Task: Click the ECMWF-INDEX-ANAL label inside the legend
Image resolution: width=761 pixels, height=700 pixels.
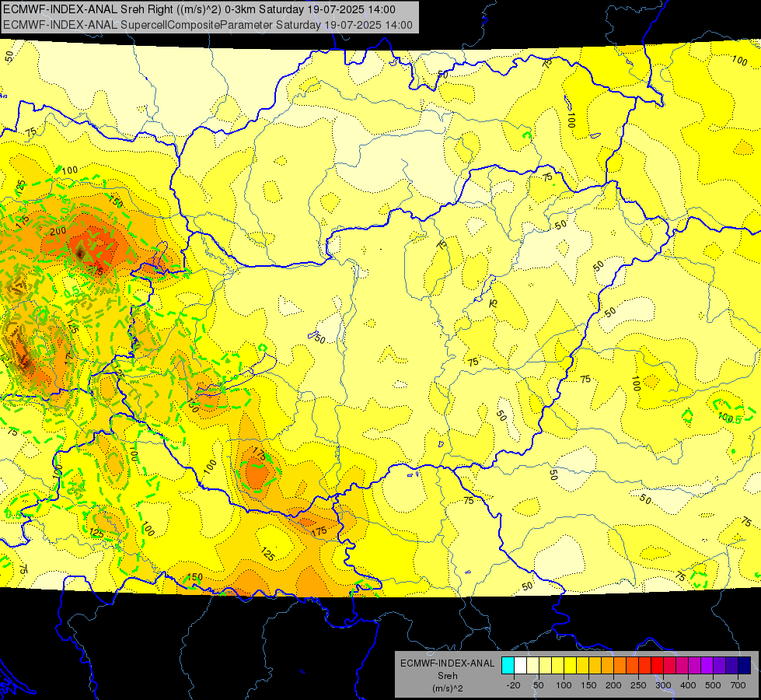Action: click(x=447, y=663)
